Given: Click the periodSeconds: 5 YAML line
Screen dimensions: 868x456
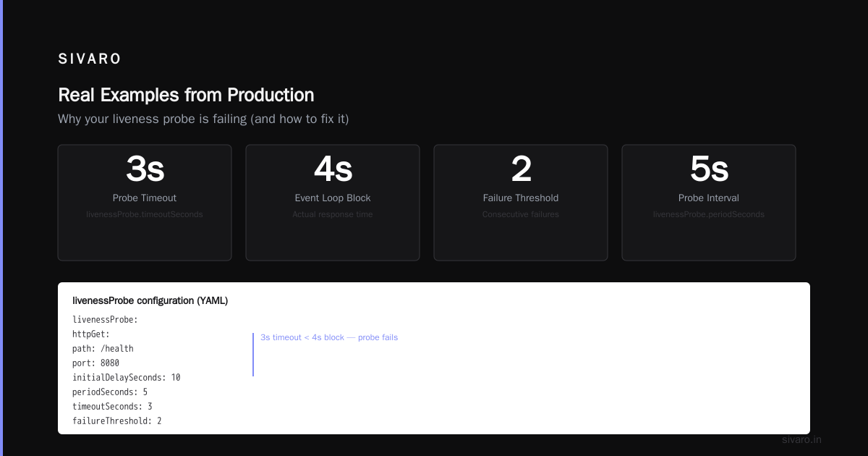Looking at the screenshot, I should click(x=110, y=392).
